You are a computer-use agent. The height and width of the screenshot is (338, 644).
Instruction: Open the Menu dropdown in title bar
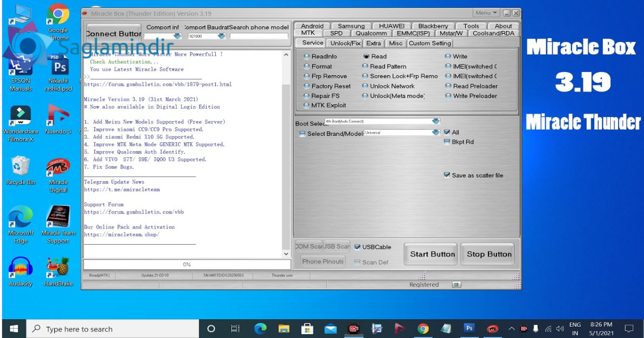click(x=486, y=13)
